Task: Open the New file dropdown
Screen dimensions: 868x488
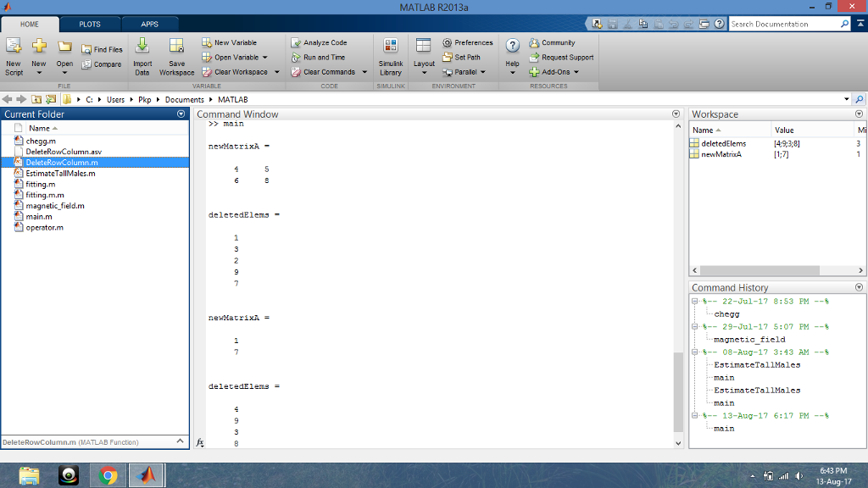Action: [x=39, y=57]
